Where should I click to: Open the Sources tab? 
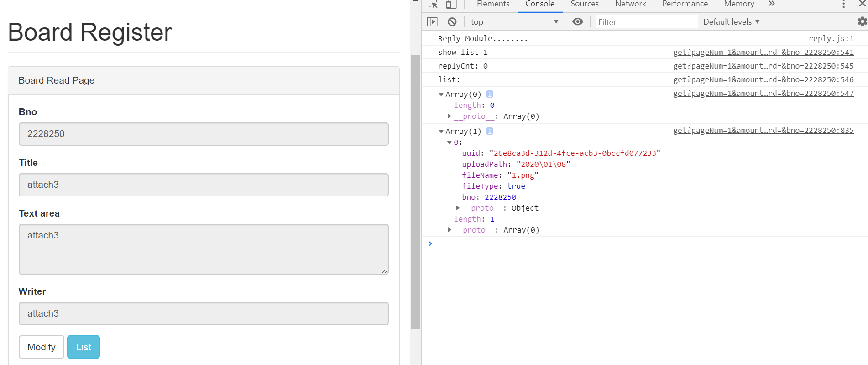(x=585, y=4)
